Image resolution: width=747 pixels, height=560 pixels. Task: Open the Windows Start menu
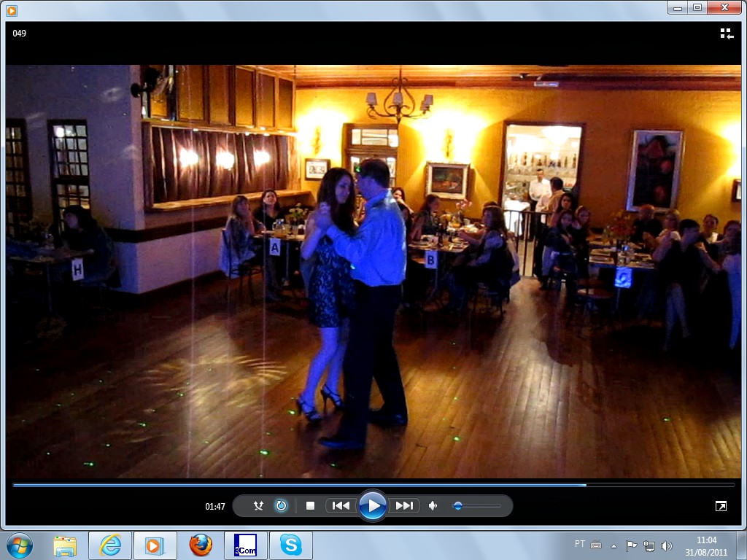pos(19,545)
